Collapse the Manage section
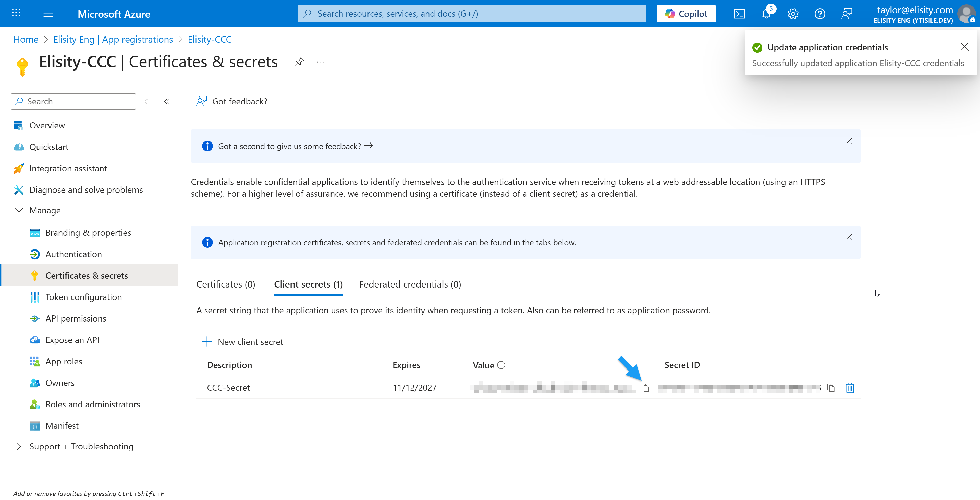The height and width of the screenshot is (500, 980). pos(19,210)
